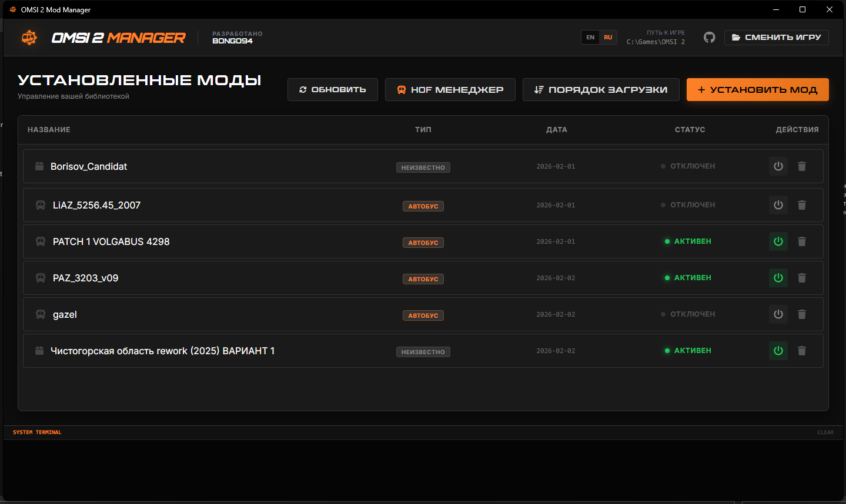Clear the system terminal log

point(825,432)
